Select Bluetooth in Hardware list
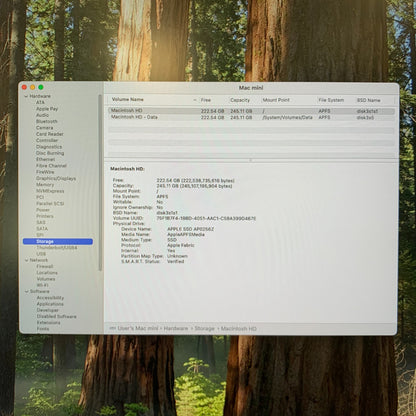The height and width of the screenshot is (416, 416). point(47,121)
